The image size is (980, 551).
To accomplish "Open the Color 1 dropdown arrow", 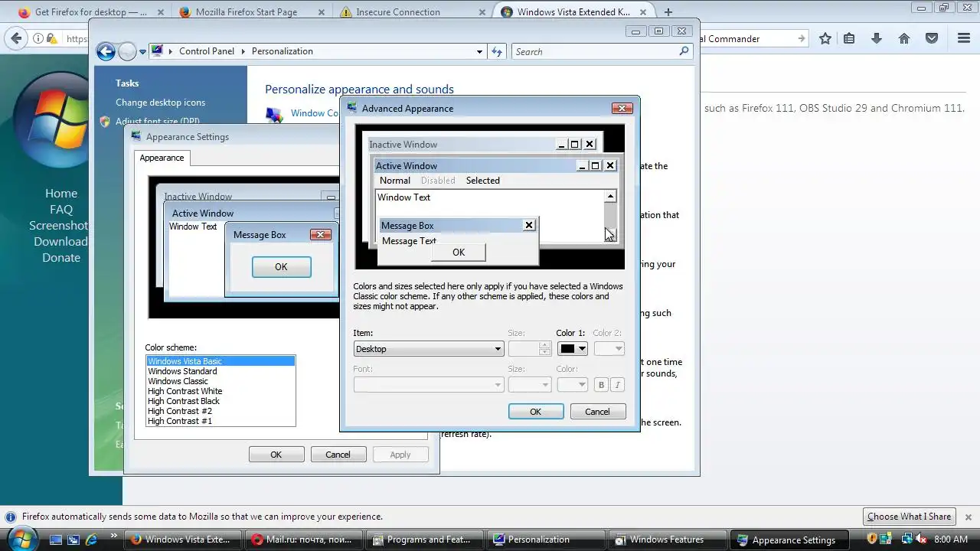I will point(582,349).
